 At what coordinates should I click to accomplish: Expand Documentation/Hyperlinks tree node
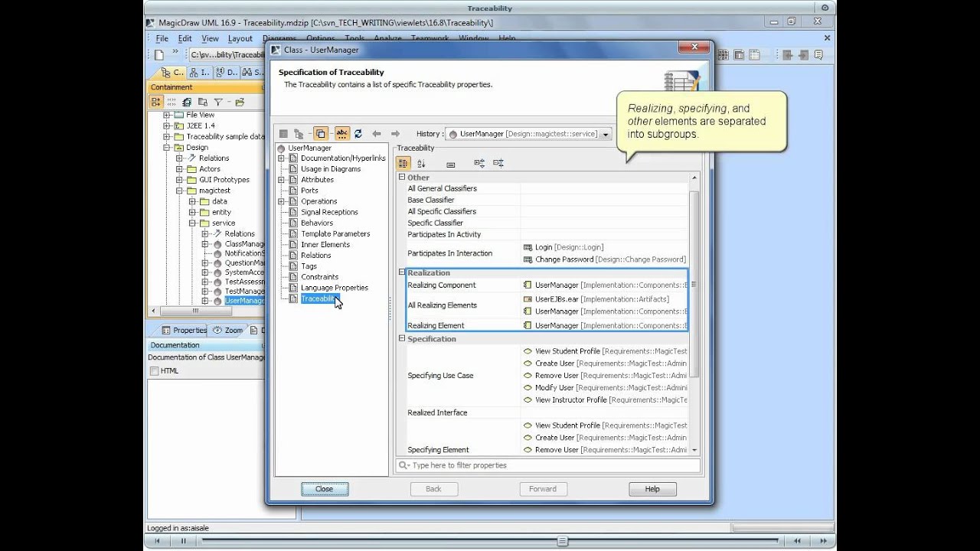(x=282, y=158)
